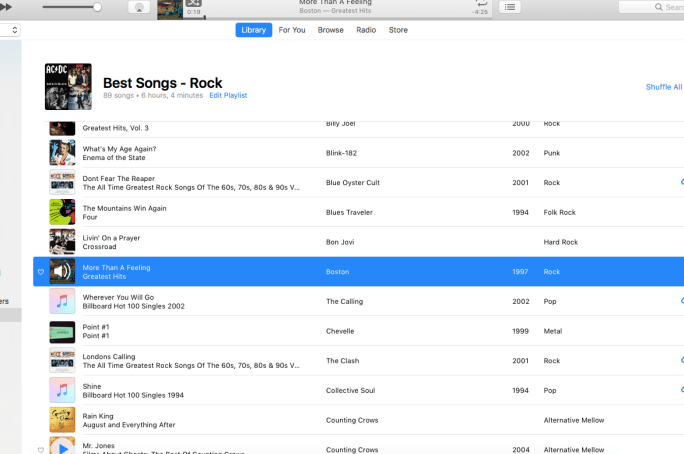The image size is (684, 454).
Task: Click cloud download icon for Shine
Action: point(681,389)
